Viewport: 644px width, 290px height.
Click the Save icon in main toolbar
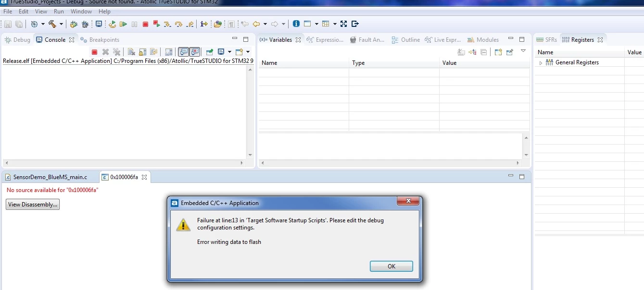click(x=8, y=24)
